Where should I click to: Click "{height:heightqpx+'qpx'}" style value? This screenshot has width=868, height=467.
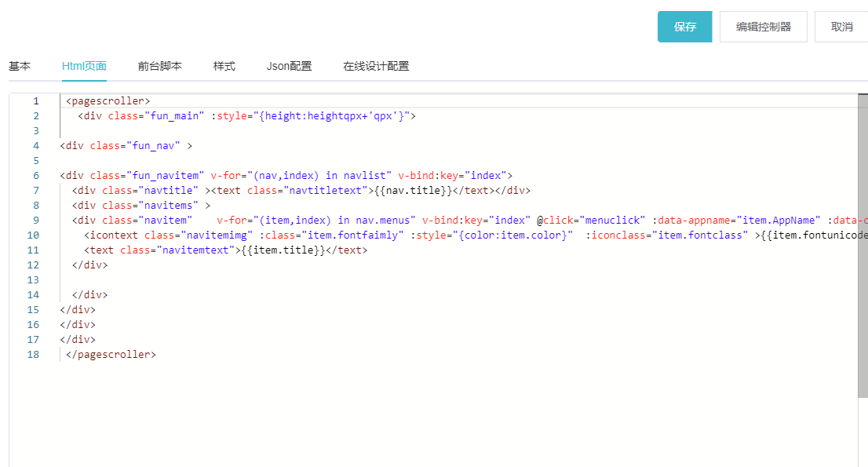tap(332, 116)
